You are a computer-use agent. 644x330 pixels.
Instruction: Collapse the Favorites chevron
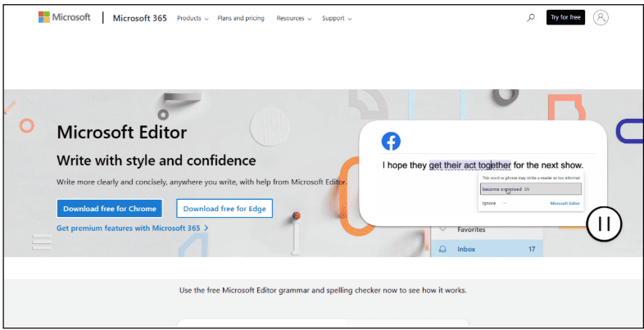coord(442,229)
